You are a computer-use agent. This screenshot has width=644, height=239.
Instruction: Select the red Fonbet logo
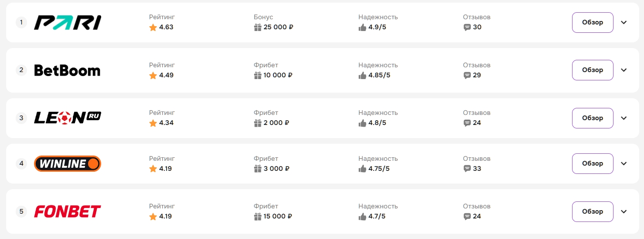click(68, 211)
